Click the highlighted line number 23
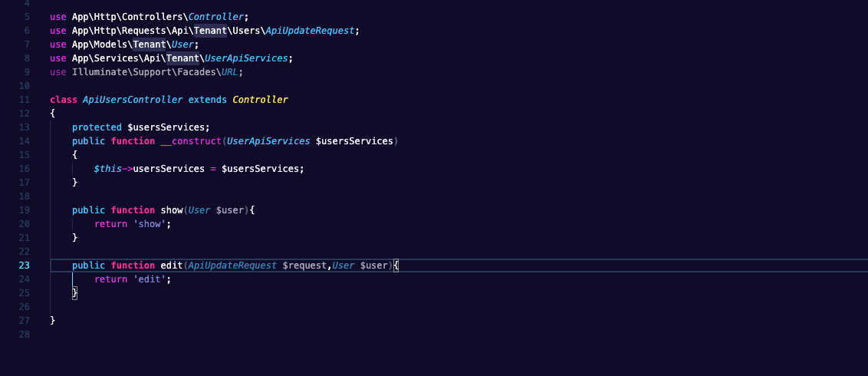This screenshot has height=376, width=868. (24, 266)
